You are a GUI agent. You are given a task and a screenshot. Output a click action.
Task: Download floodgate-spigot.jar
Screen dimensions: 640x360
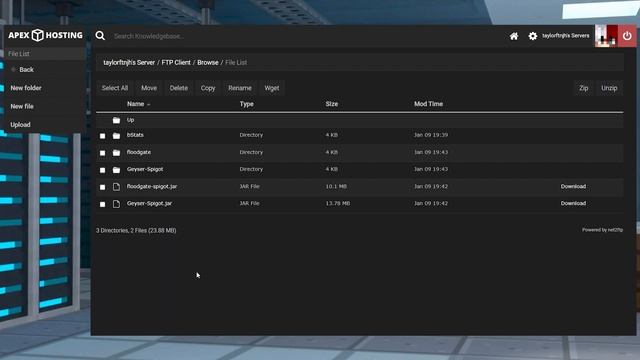pyautogui.click(x=573, y=187)
